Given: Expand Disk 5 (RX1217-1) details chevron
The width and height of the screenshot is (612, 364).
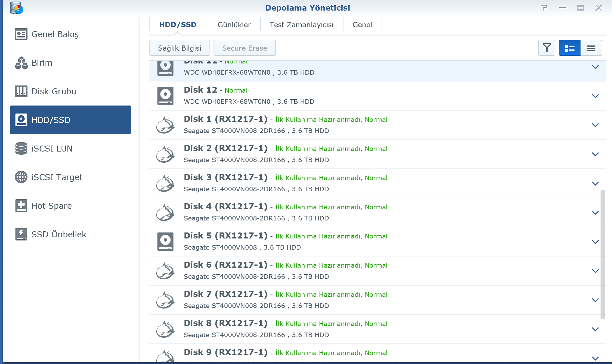Looking at the screenshot, I should 595,242.
